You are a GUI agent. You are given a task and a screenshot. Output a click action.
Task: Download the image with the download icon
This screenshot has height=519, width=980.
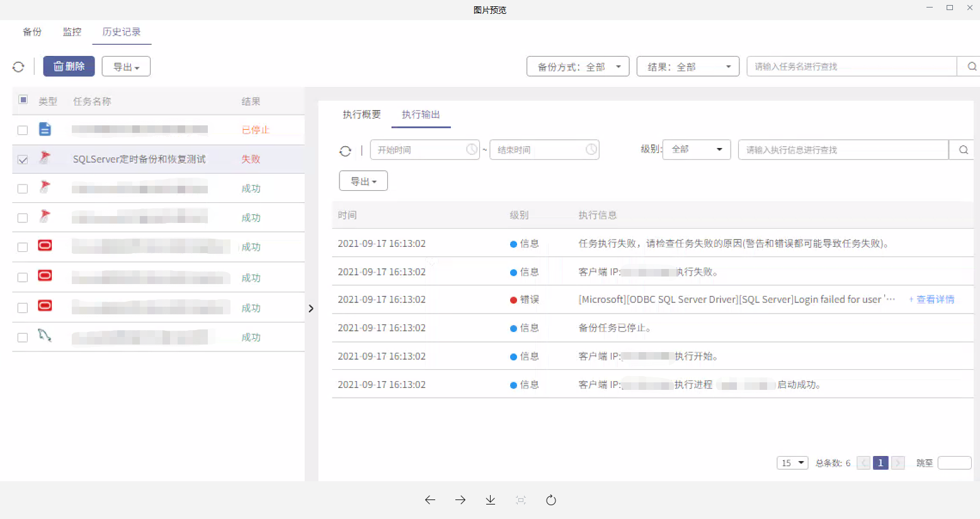click(491, 500)
